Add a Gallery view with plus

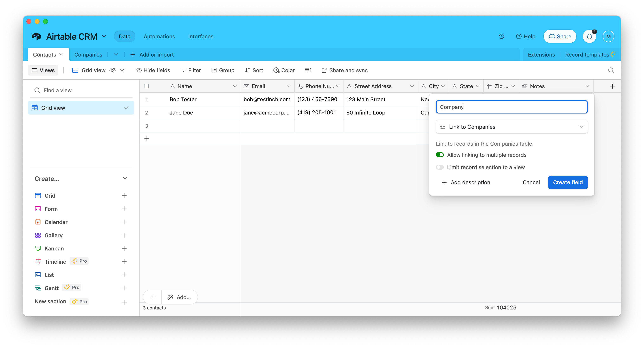(x=124, y=235)
